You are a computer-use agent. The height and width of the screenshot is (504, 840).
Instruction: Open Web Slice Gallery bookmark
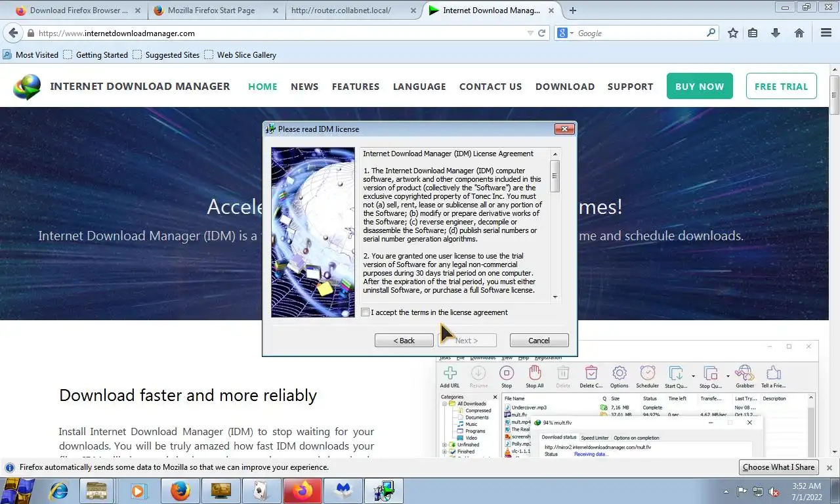(240, 55)
